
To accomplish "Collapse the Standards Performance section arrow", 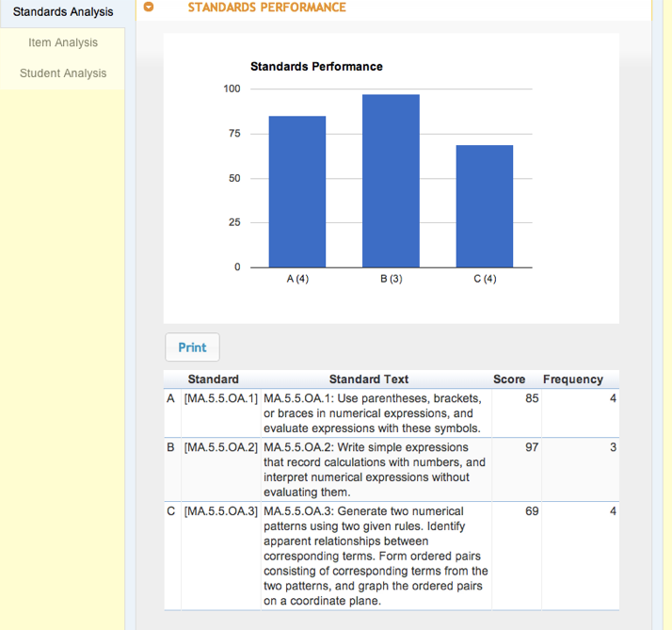I will [149, 7].
